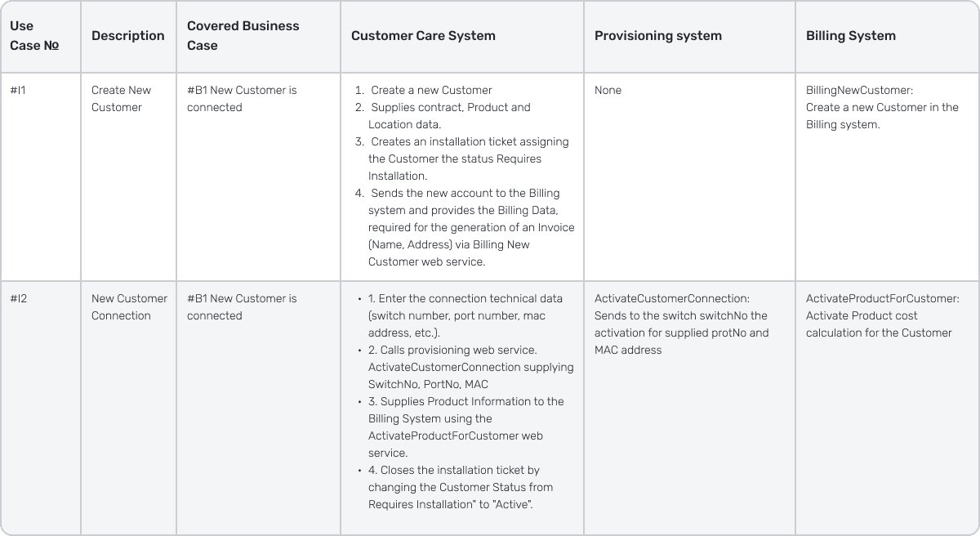Select the #I2 use case cell
The image size is (980, 536).
pyautogui.click(x=19, y=299)
